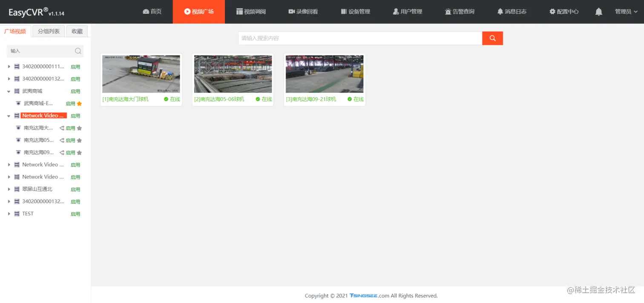Click the orange search button with magnifier

coord(492,38)
